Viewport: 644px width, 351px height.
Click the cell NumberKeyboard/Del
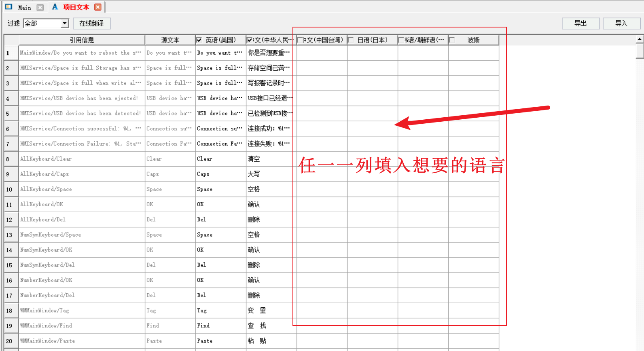(82, 296)
